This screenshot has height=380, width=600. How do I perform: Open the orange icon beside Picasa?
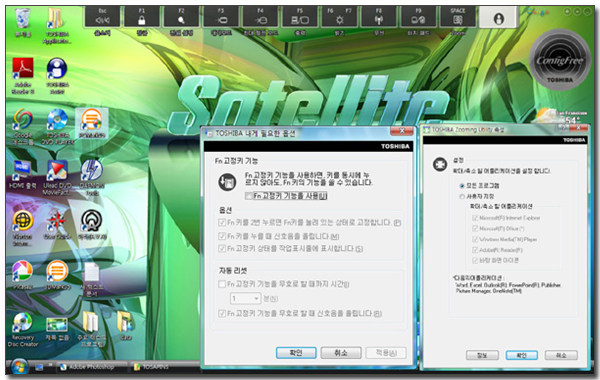(57, 275)
